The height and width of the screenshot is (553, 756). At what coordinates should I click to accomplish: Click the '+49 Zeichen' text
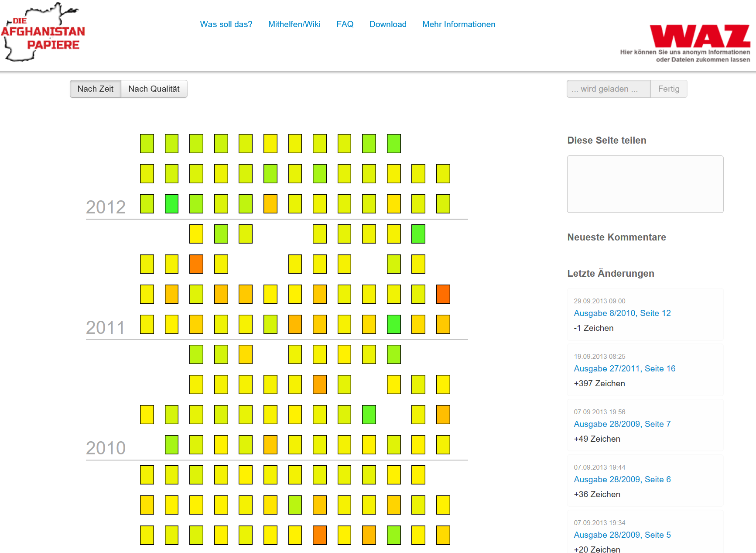(597, 439)
